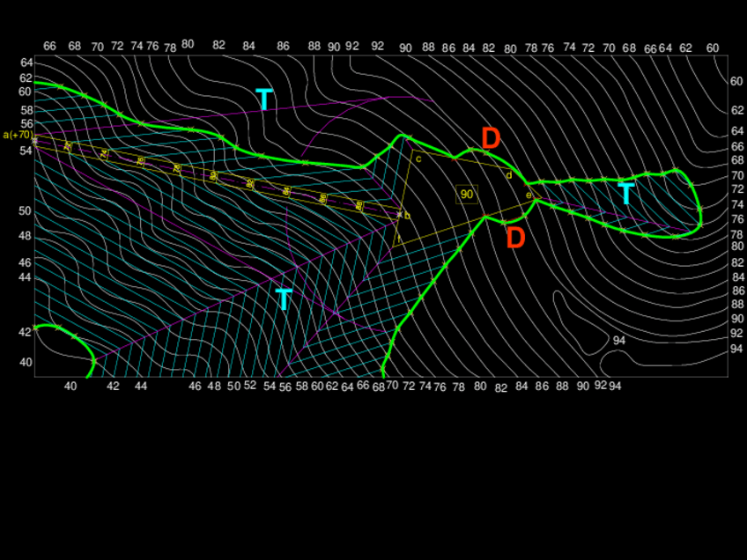Select the yellow point label a(+70)
The width and height of the screenshot is (747, 560).
18,135
